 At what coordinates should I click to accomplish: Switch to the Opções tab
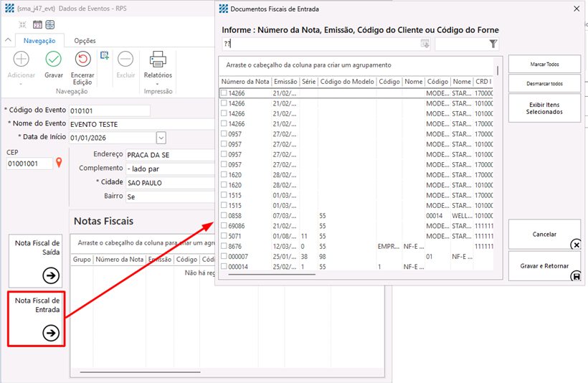[85, 41]
